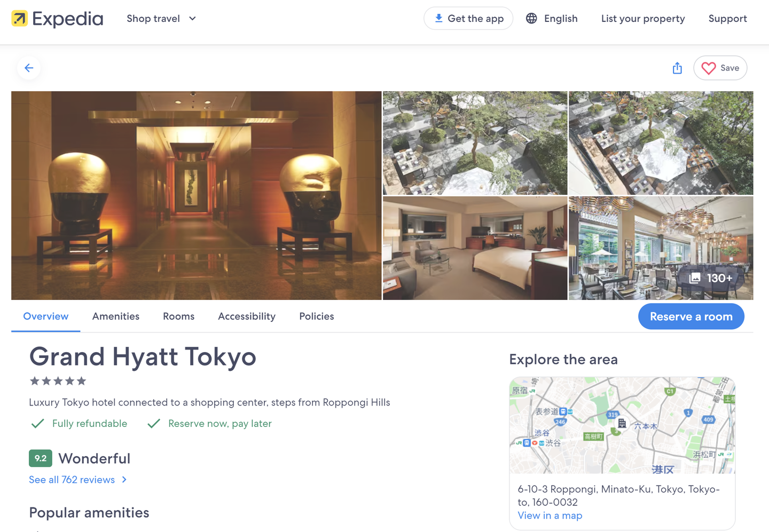This screenshot has height=532, width=769.
Task: Save hotel with the heart button
Action: click(720, 68)
